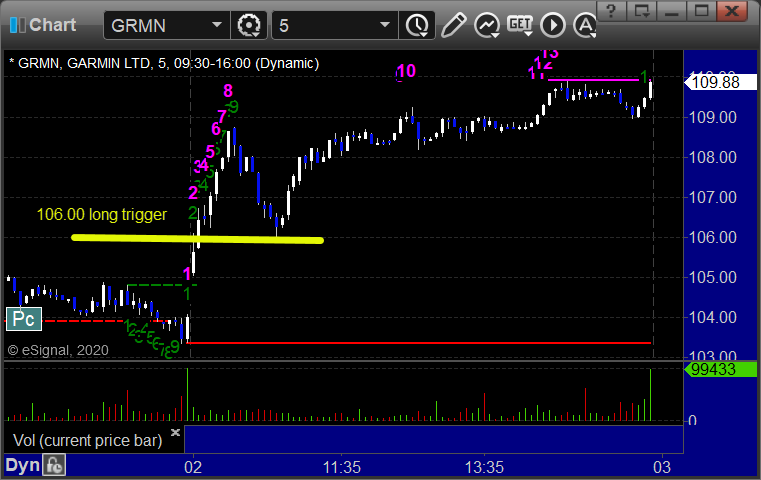
Task: Click the 107.00 price axis label
Action: tap(713, 198)
